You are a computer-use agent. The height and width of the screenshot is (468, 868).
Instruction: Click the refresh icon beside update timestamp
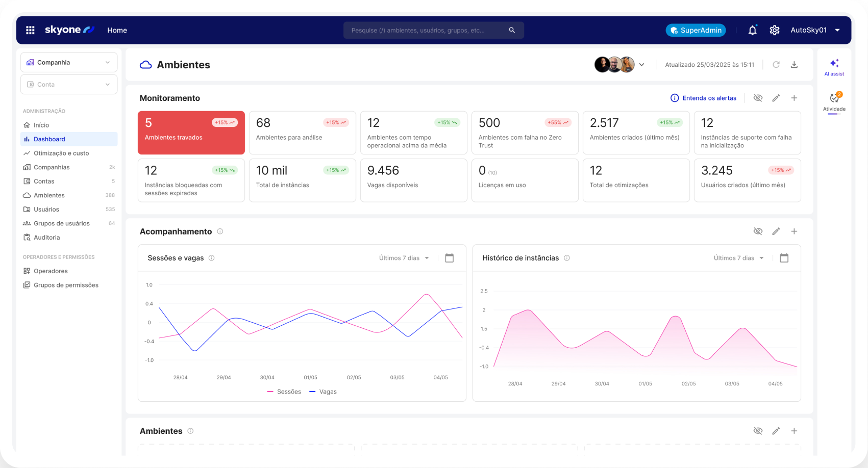click(776, 65)
